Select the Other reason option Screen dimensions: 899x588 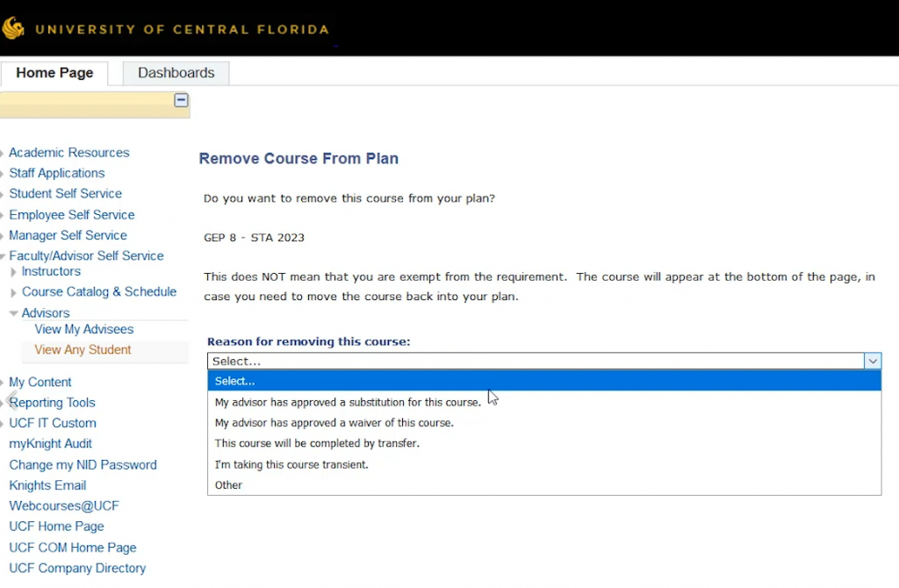228,484
